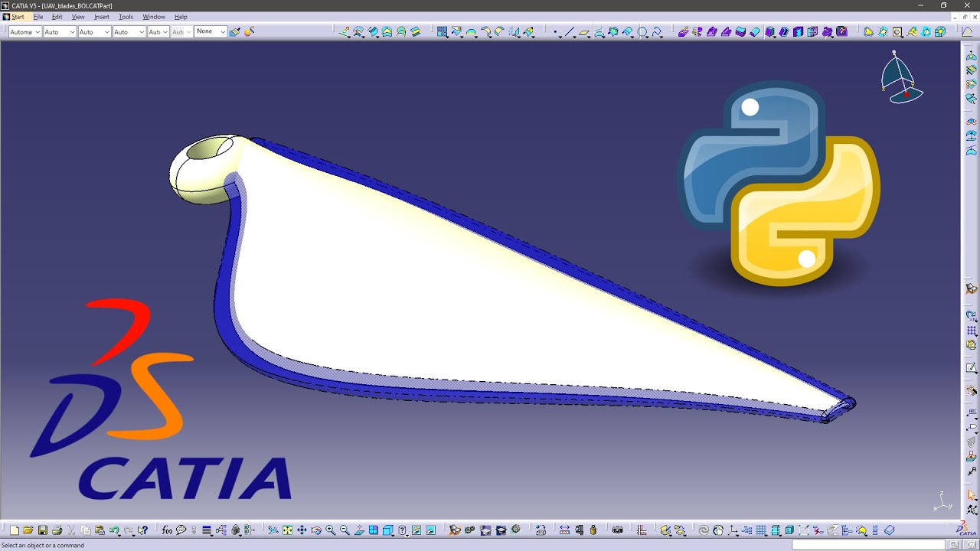Open the point symbol 'Aut' dropdown left of the grayed one
This screenshot has width=980, height=551.
tap(158, 31)
